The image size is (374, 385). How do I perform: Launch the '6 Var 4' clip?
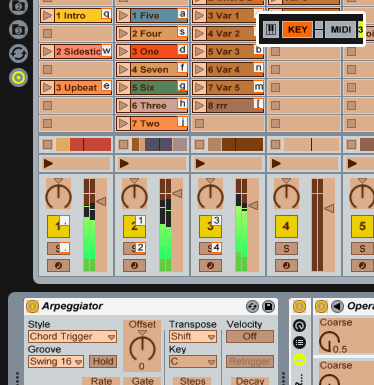199,69
